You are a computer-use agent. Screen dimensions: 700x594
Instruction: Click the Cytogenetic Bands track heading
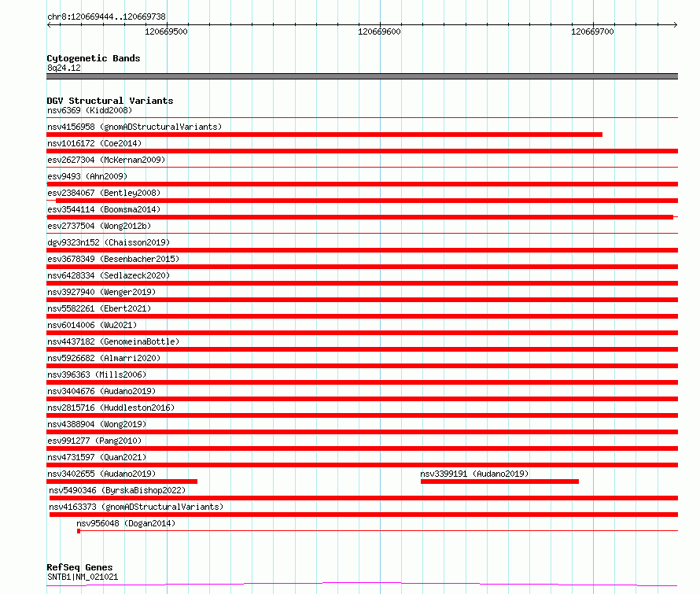pos(94,58)
